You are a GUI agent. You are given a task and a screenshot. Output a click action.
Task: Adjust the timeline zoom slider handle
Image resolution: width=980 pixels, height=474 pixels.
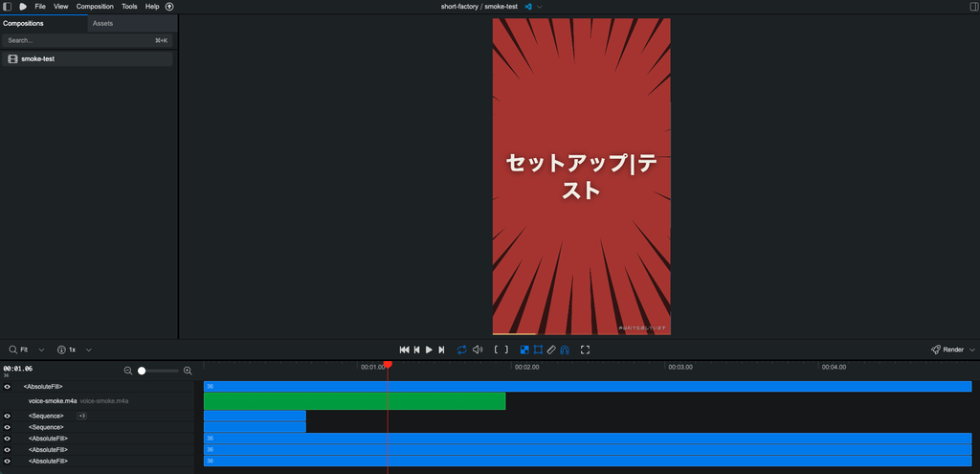(142, 371)
